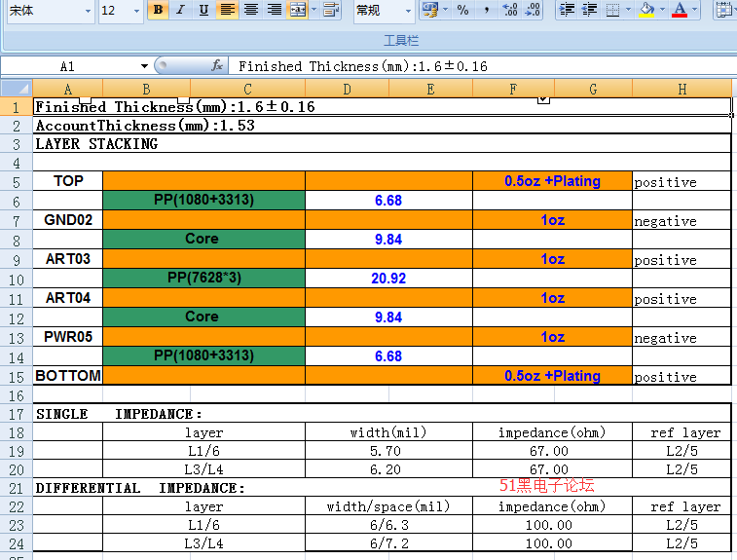The width and height of the screenshot is (737, 560).
Task: Toggle Italic formatting
Action: point(180,10)
